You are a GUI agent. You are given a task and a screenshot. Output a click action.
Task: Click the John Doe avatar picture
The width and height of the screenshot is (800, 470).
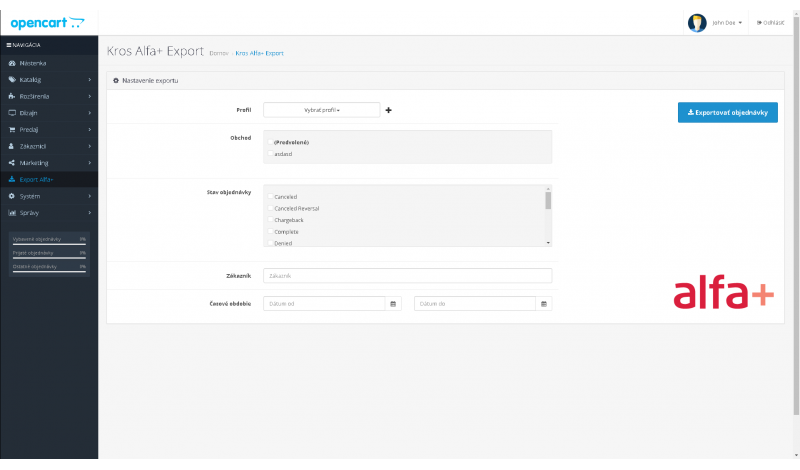[697, 22]
